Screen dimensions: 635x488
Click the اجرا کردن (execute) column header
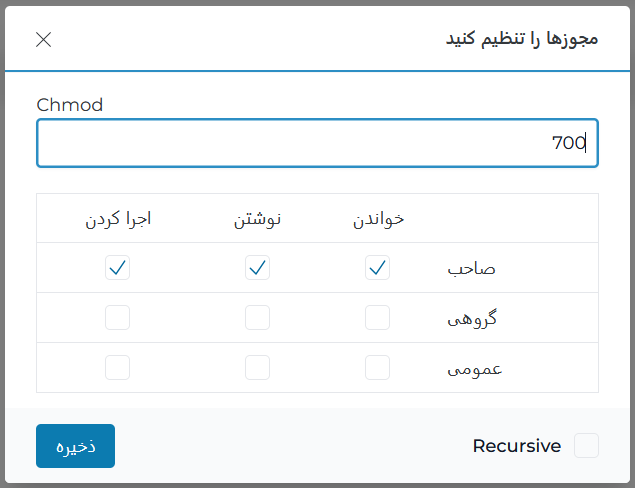pos(118,219)
